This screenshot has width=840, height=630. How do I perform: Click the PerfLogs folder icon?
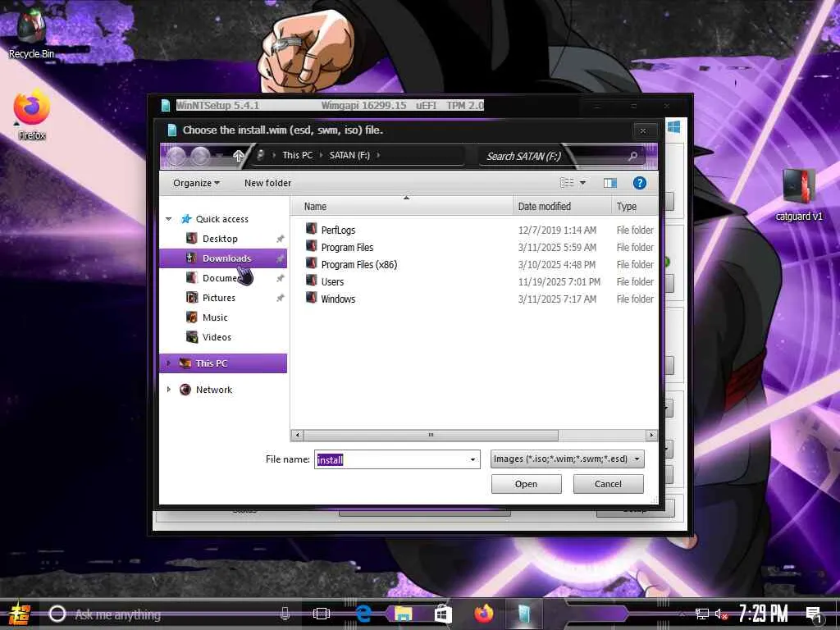311,230
